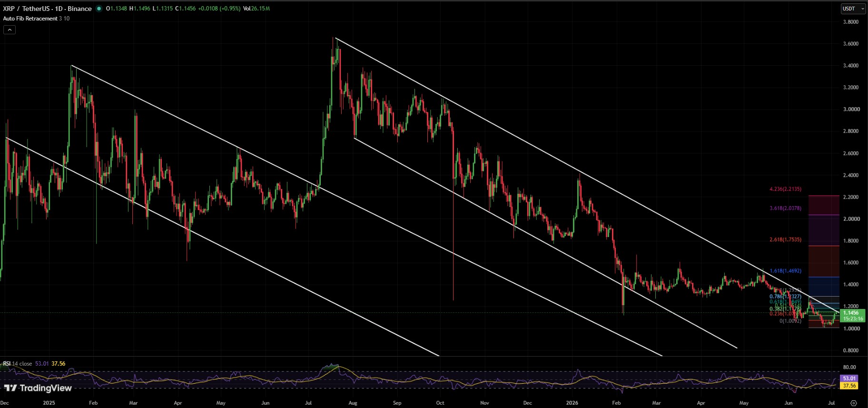
Task: Click the green market status dot
Action: [99, 9]
